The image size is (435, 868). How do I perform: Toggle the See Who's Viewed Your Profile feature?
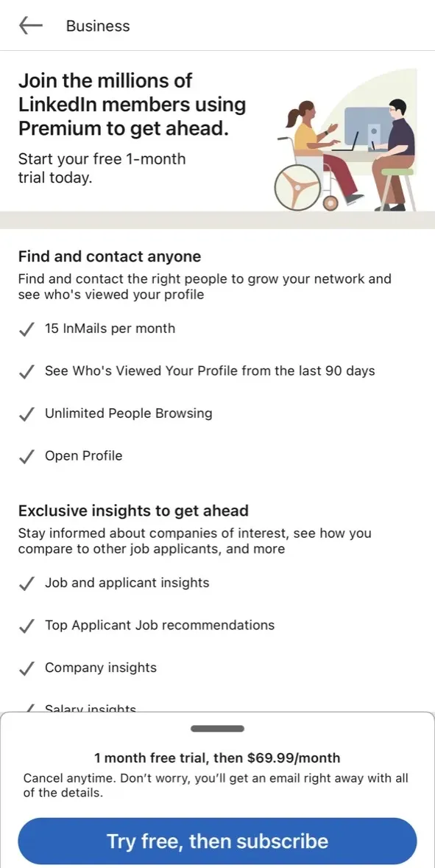26,373
